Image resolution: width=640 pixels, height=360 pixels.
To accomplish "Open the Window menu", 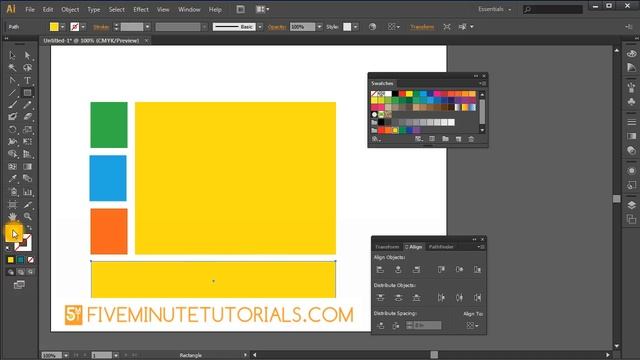I will (x=189, y=9).
